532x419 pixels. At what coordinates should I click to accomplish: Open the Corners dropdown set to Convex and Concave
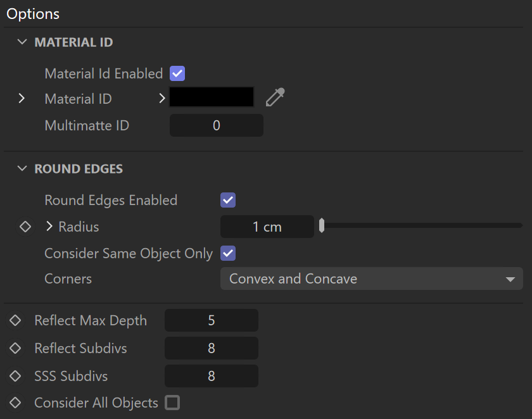click(372, 278)
